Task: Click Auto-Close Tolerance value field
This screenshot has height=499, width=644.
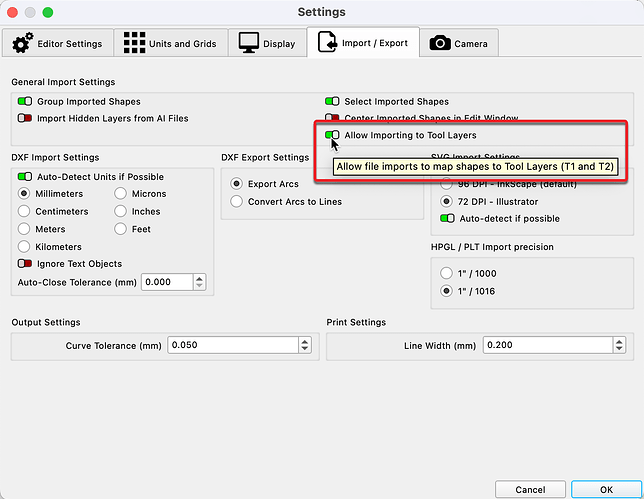Action: [167, 282]
